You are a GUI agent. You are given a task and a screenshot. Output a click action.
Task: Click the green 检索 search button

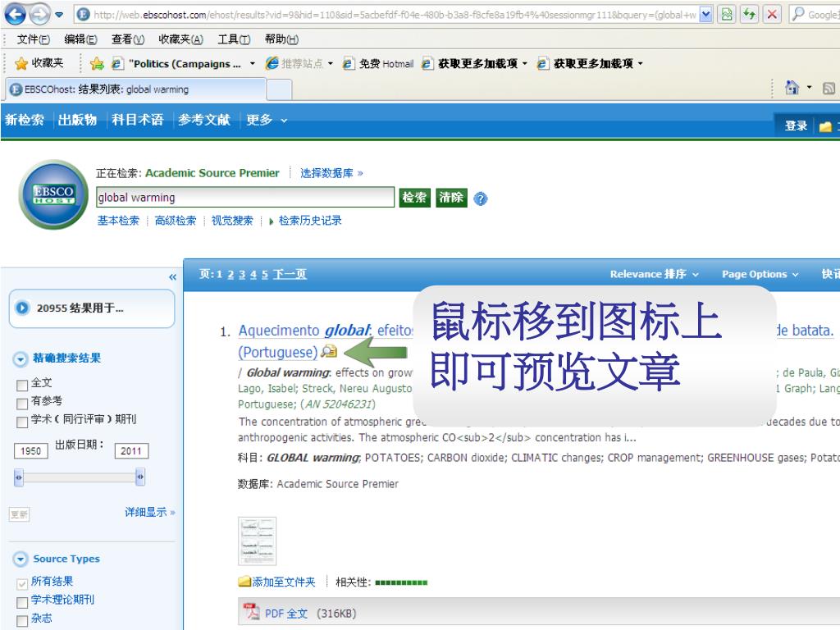[x=414, y=197]
